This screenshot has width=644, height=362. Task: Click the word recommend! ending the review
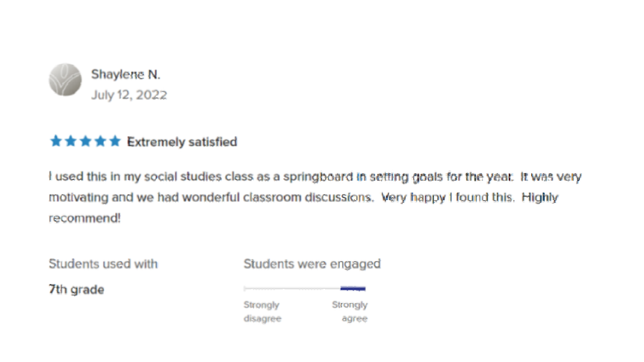tap(84, 219)
